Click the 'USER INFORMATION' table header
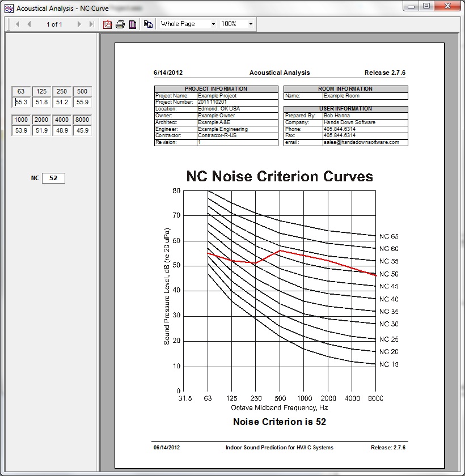This screenshot has height=476, width=465. [346, 109]
